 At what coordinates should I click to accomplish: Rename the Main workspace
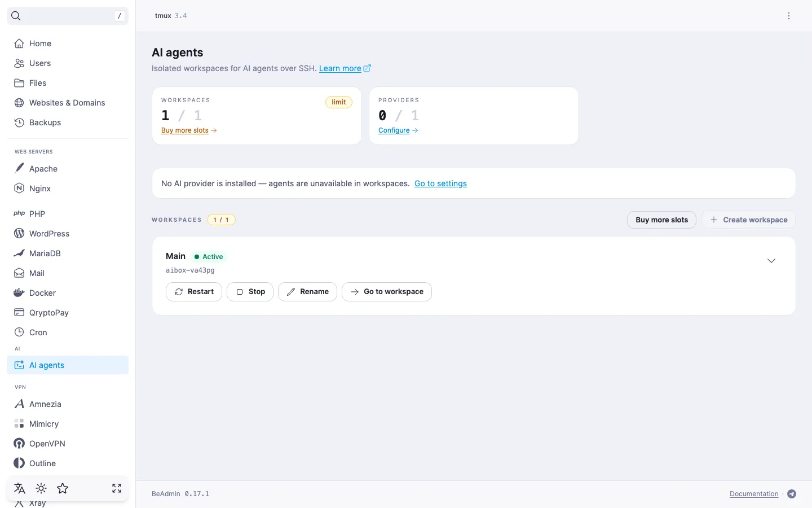click(307, 292)
